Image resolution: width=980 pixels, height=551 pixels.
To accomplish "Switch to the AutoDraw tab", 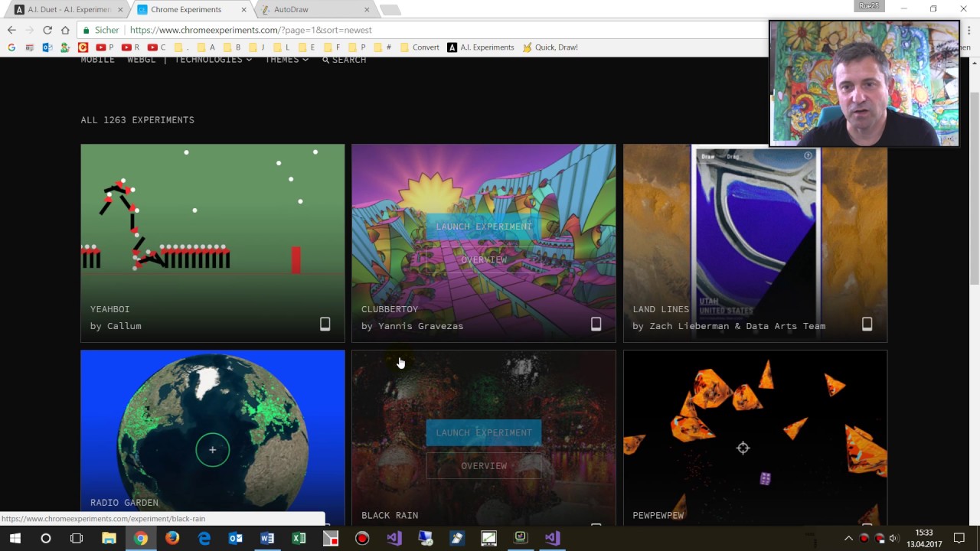I will click(x=314, y=10).
